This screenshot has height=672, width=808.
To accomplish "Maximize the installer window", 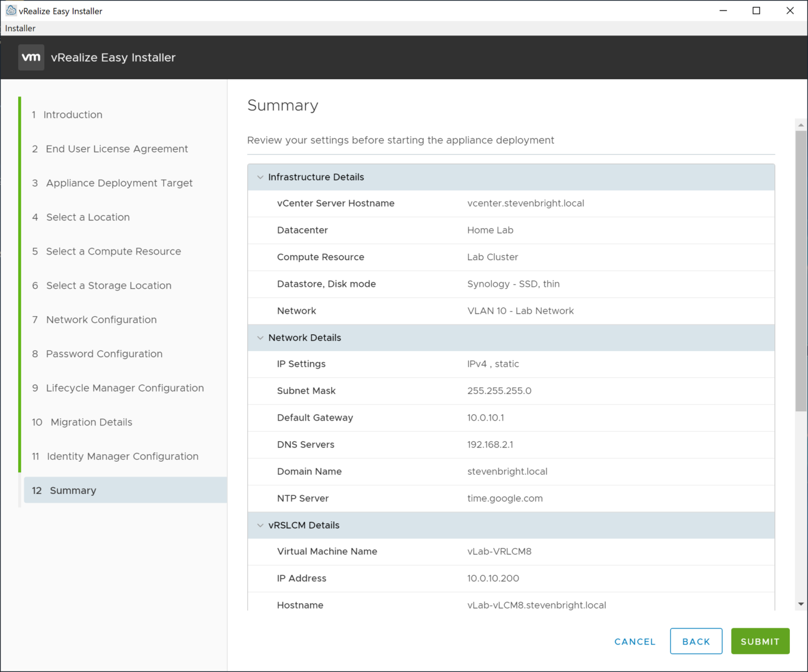I will (x=756, y=11).
